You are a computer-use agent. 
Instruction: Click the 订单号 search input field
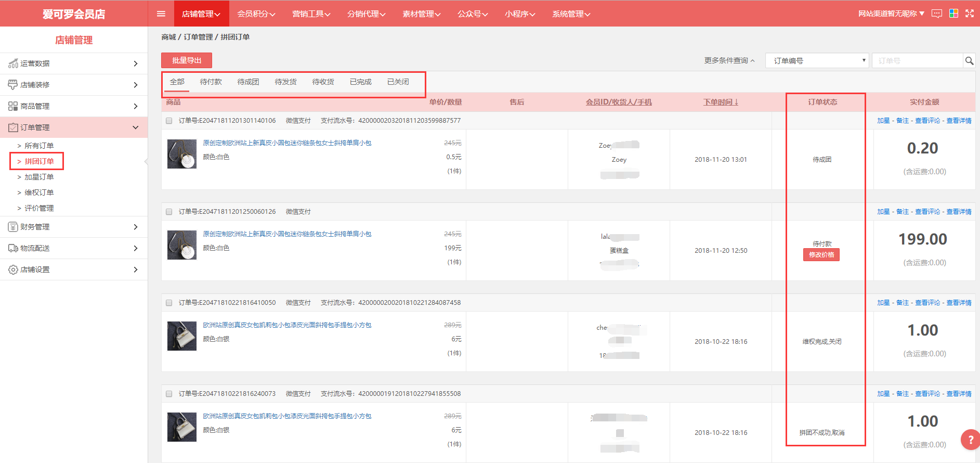(x=917, y=61)
